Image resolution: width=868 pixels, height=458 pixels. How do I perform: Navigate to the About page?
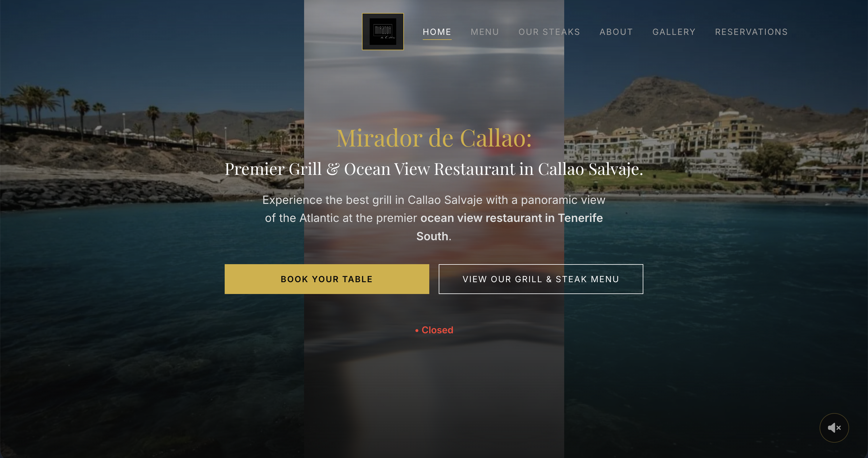[616, 32]
